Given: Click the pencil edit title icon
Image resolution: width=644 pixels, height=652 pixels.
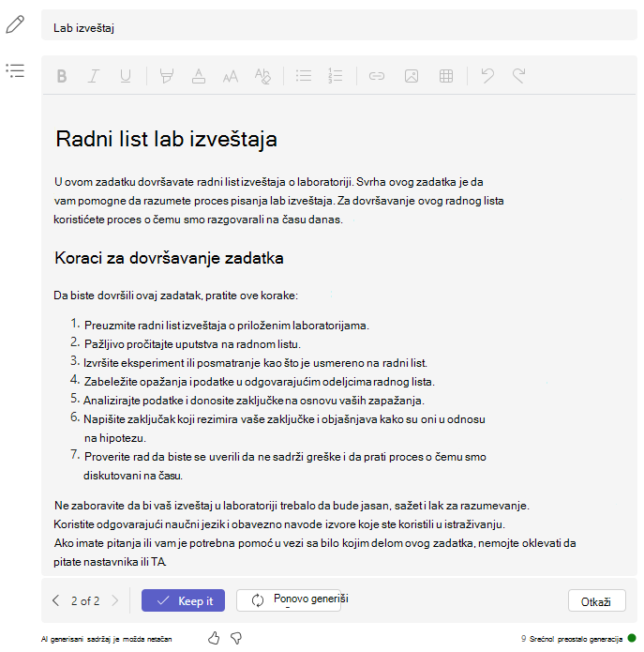Looking at the screenshot, I should 15,24.
